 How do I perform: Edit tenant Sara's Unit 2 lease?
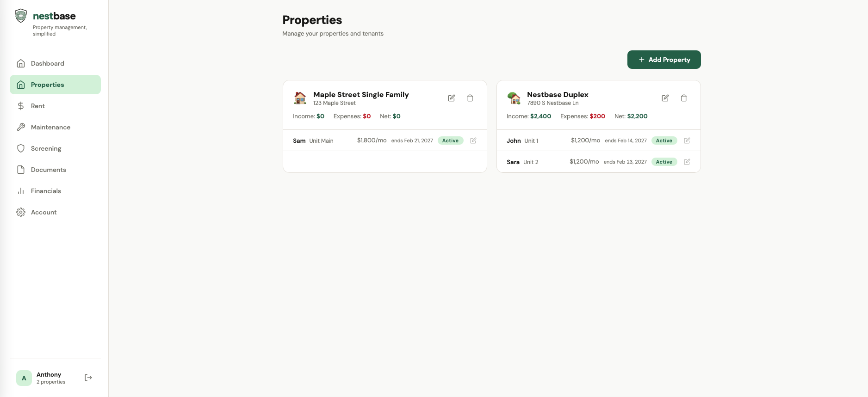(x=687, y=162)
